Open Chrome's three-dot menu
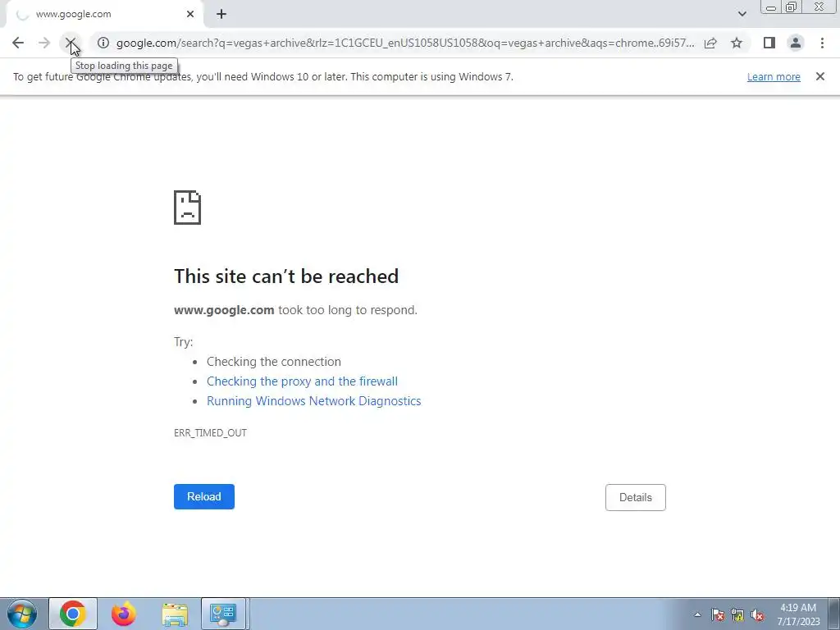Image resolution: width=840 pixels, height=630 pixels. pyautogui.click(x=822, y=43)
